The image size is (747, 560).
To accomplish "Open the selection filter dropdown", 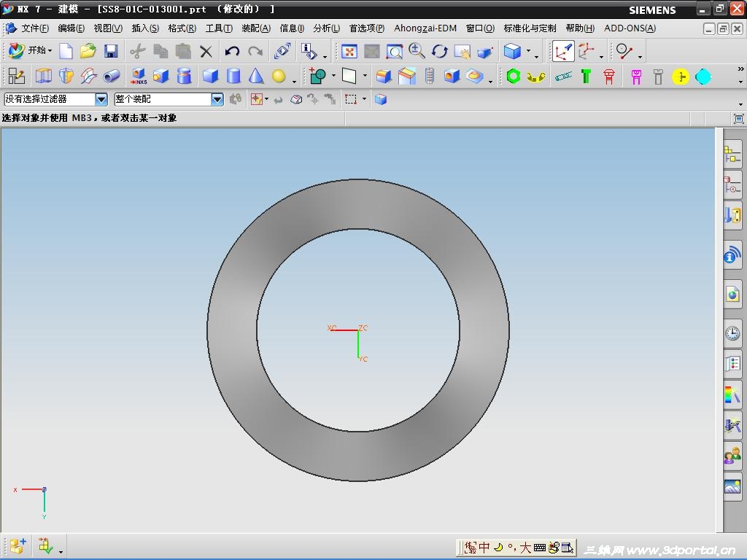I will (101, 99).
